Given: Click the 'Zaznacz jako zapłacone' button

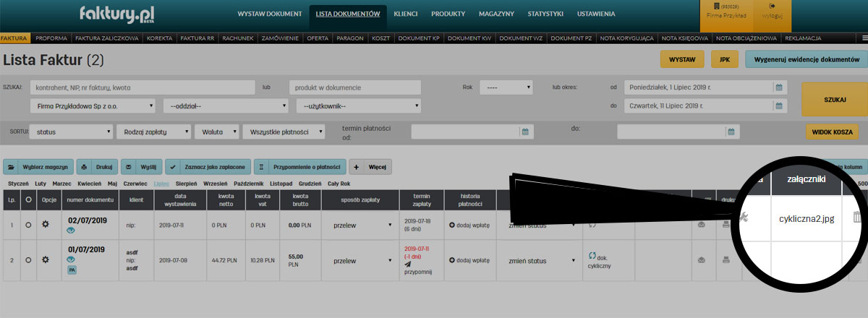Looking at the screenshot, I should (208, 167).
